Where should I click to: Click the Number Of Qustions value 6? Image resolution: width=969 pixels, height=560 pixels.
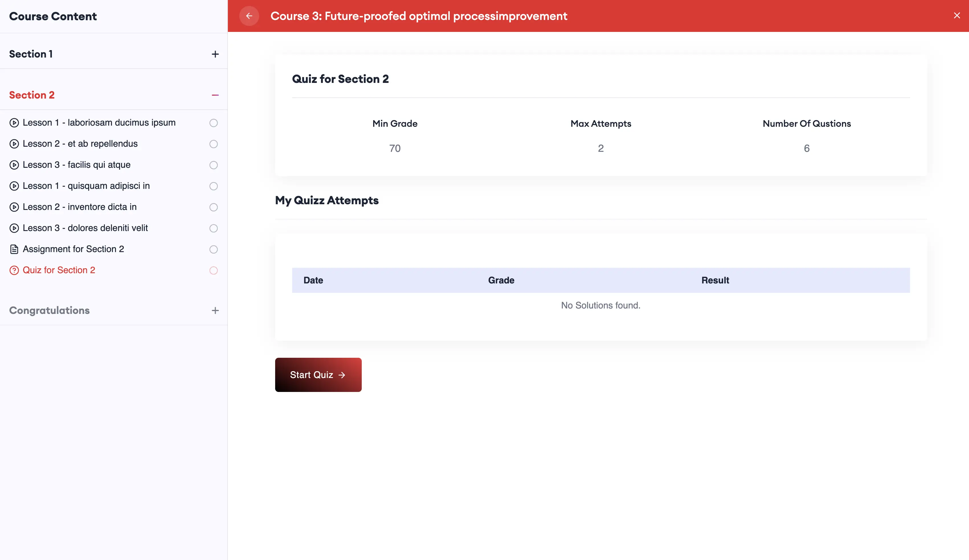(x=807, y=148)
